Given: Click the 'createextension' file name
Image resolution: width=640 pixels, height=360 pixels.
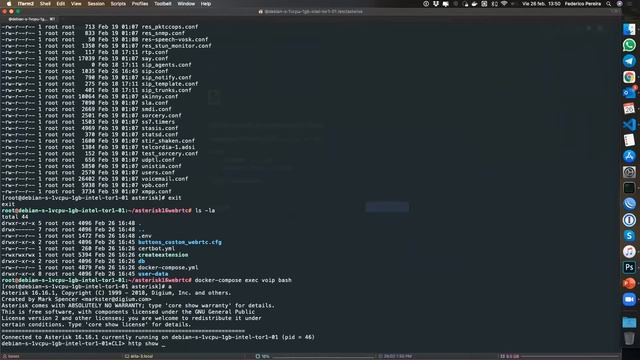Looking at the screenshot, I should click(163, 255).
